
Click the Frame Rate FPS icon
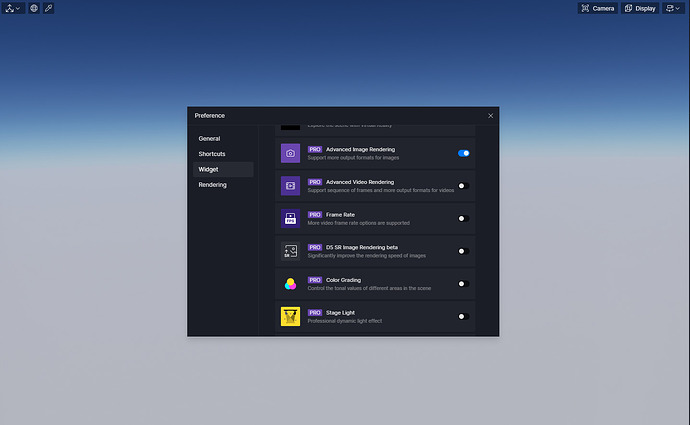coord(290,218)
